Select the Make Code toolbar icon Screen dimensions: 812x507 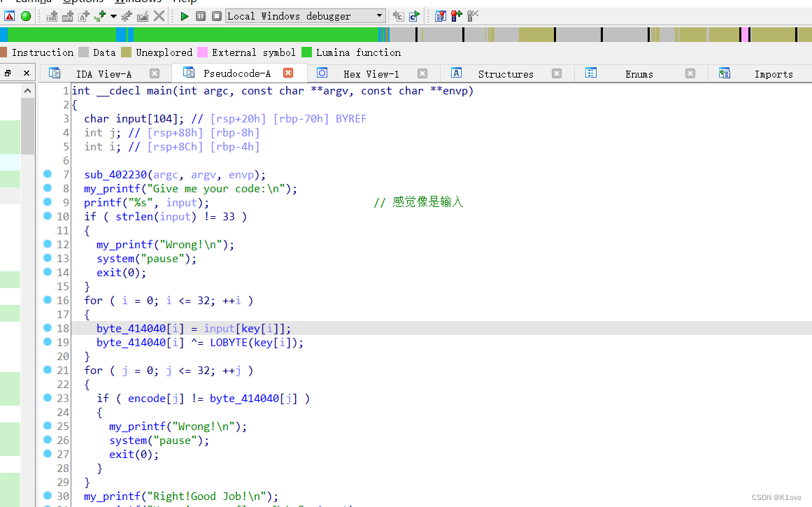click(51, 16)
